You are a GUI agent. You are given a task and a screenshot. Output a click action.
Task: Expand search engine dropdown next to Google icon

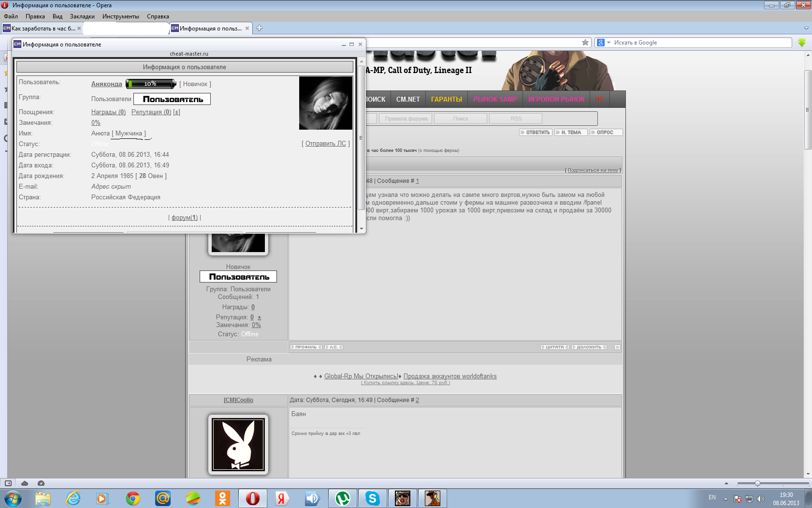coord(609,43)
